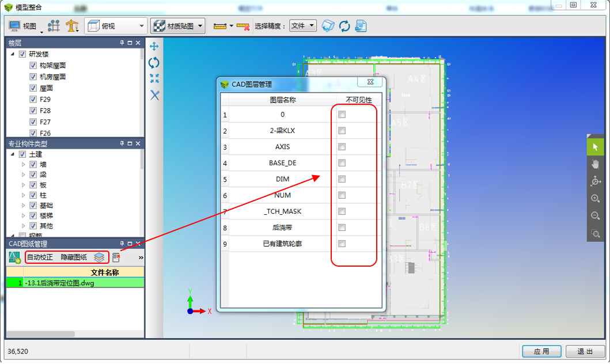Click the zoom in magnifier icon

(595, 198)
